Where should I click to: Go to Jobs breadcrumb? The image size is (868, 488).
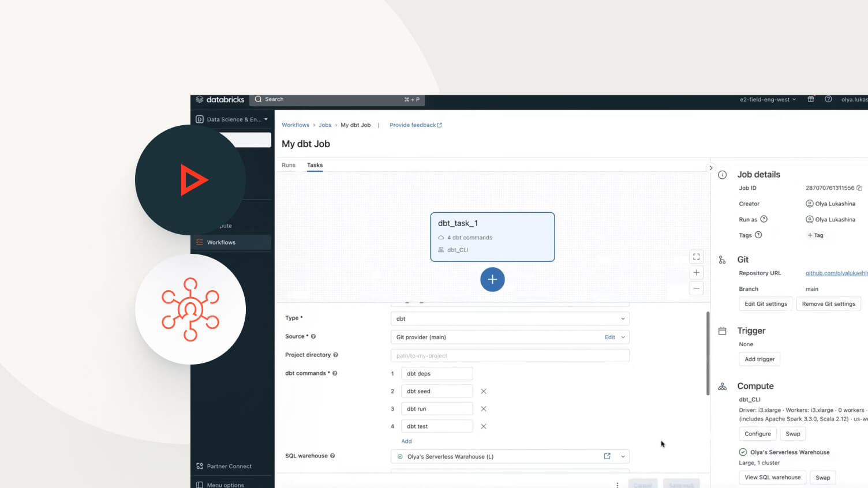tap(325, 125)
